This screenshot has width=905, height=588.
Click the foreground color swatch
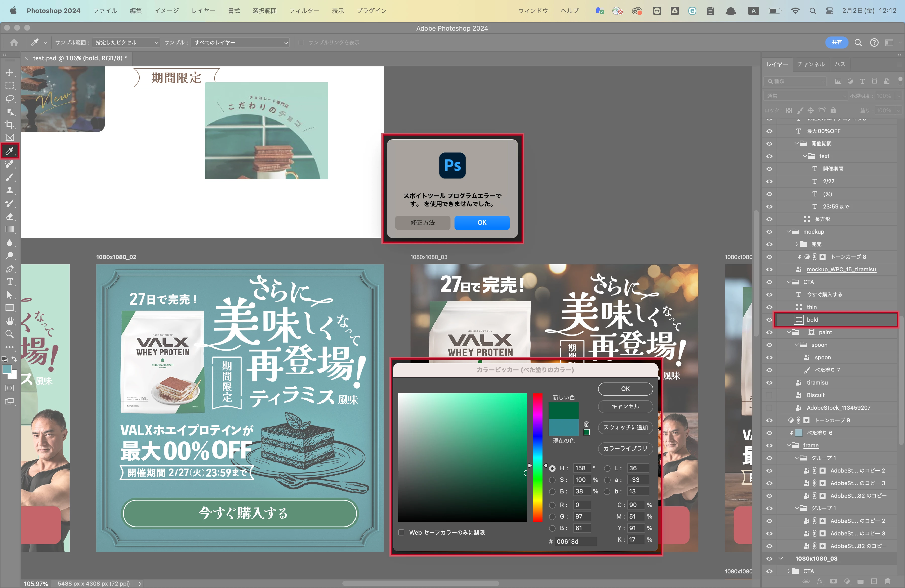pyautogui.click(x=7, y=369)
